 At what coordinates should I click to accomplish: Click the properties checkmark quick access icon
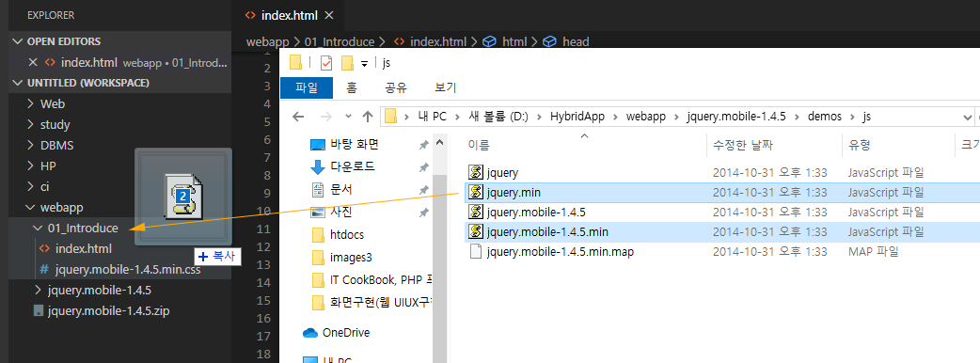(x=325, y=63)
